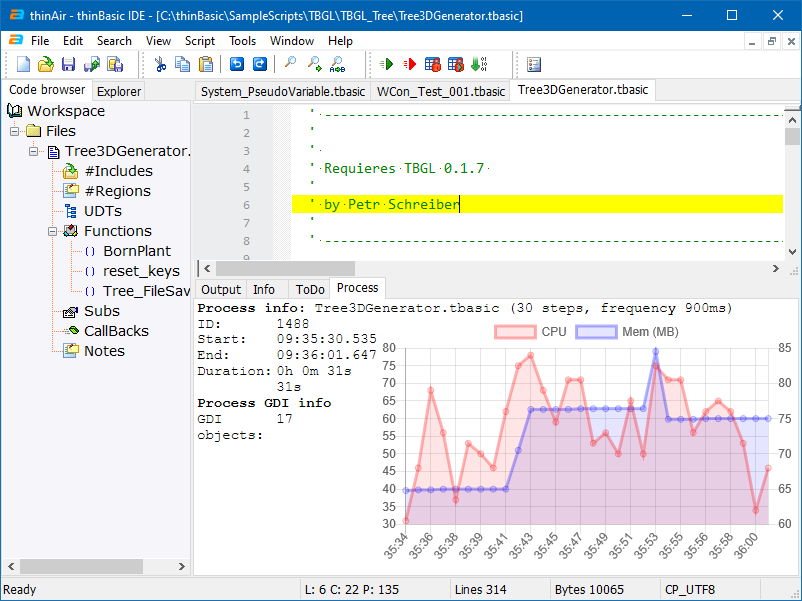The height and width of the screenshot is (601, 802).
Task: Click the Paste clipboard icon
Action: coord(206,65)
